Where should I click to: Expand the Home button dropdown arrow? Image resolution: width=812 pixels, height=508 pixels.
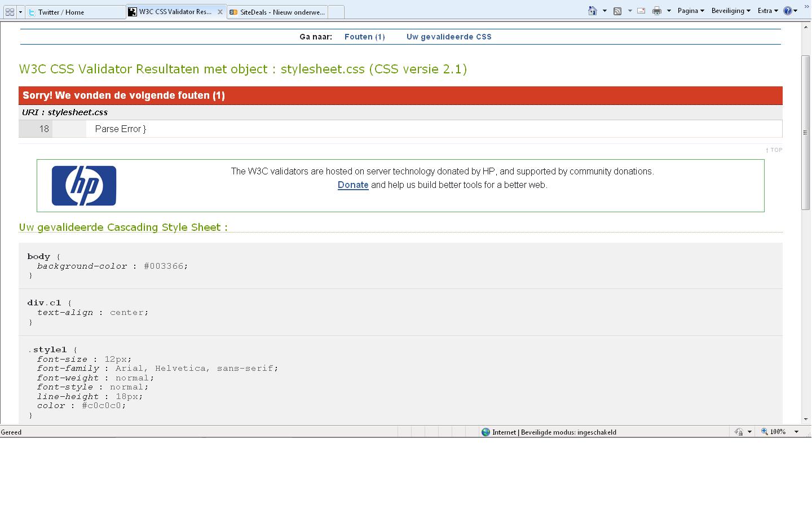click(x=604, y=11)
